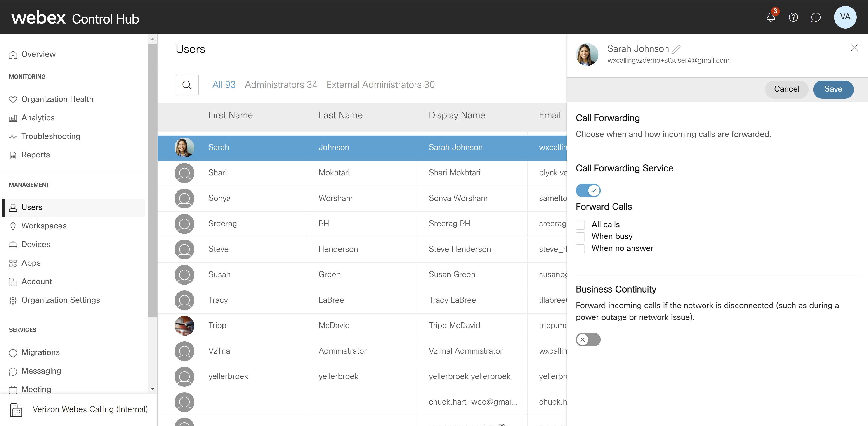Open Analytics from the sidebar

38,117
